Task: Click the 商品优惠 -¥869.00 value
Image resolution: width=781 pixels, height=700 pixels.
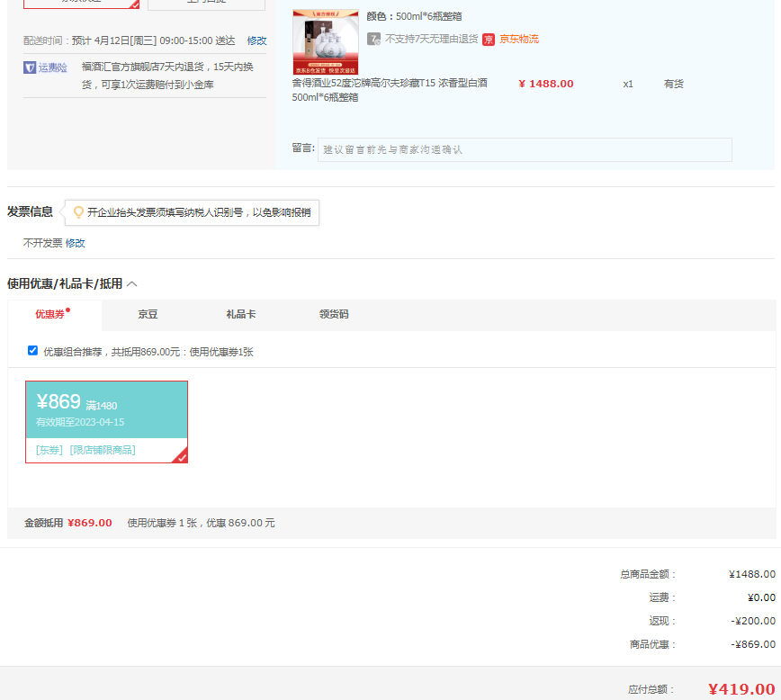Action: click(x=753, y=644)
